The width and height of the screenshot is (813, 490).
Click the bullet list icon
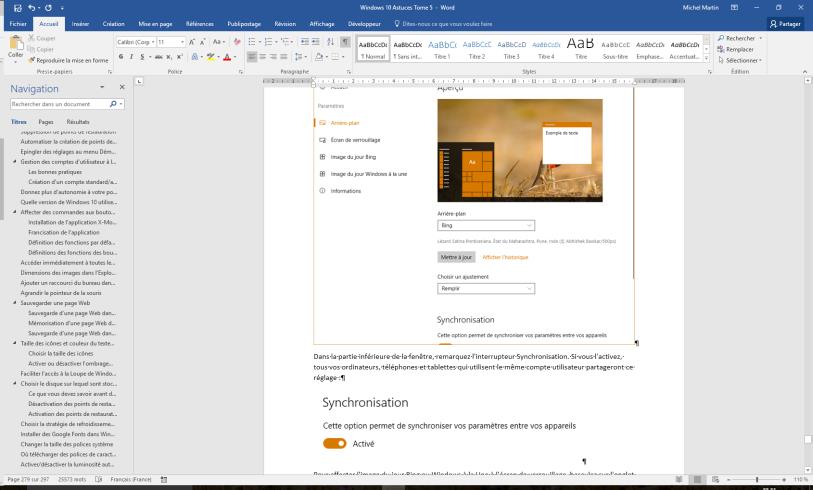(251, 42)
